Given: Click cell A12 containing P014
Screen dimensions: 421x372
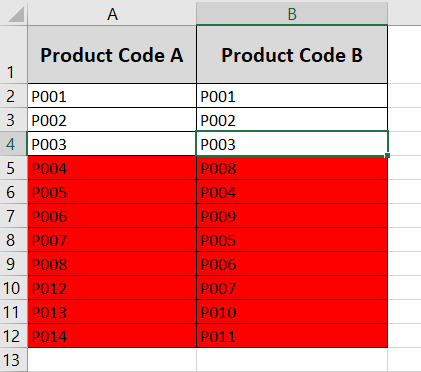Looking at the screenshot, I should 112,336.
